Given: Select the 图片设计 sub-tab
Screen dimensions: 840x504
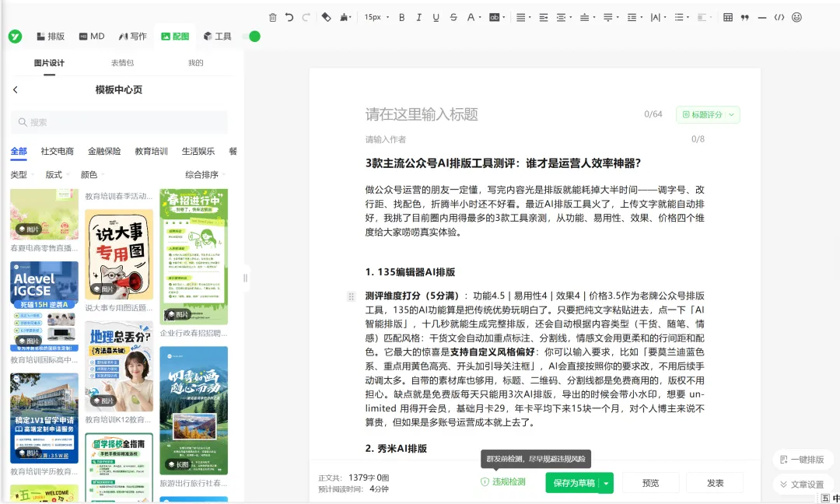Looking at the screenshot, I should [49, 63].
